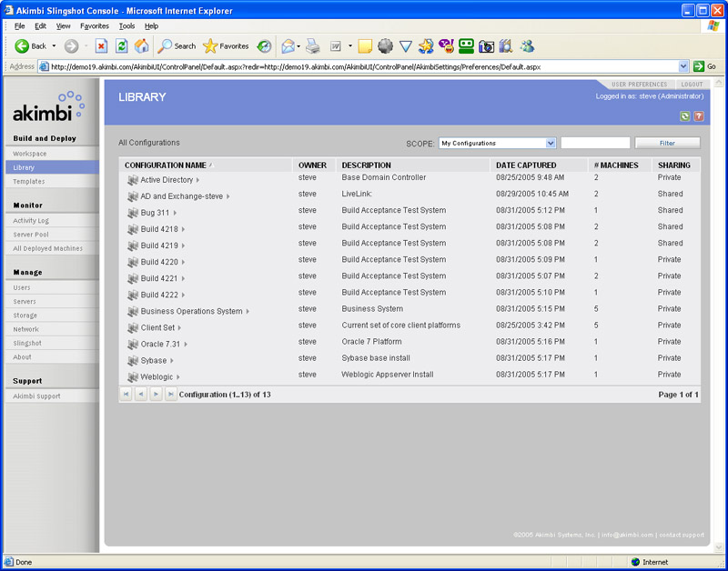This screenshot has width=728, height=571.
Task: Click the Print icon
Action: pos(313,46)
